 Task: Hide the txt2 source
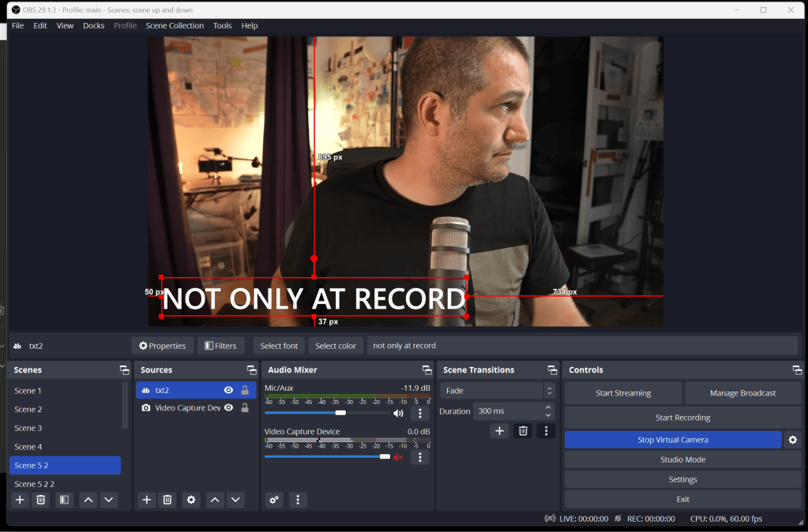click(228, 391)
